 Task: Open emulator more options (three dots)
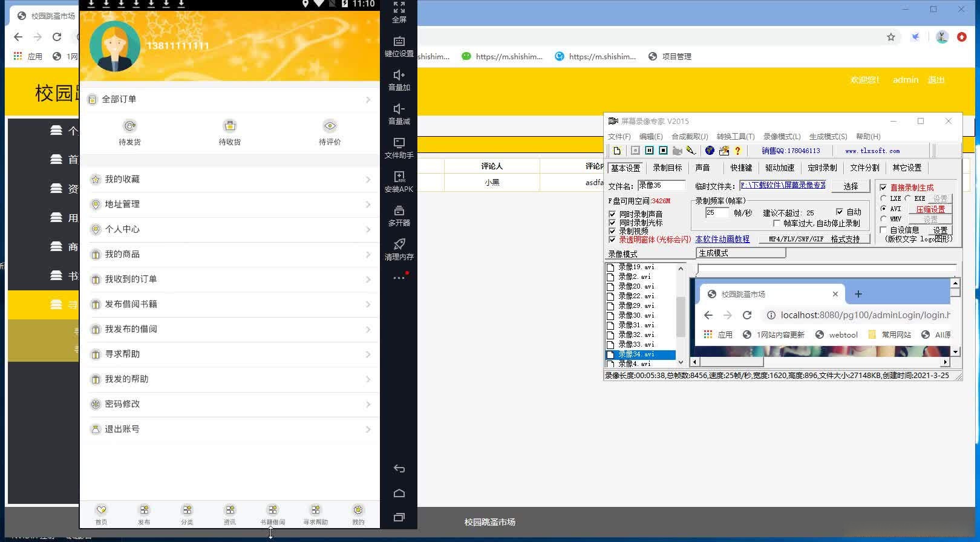tap(399, 278)
